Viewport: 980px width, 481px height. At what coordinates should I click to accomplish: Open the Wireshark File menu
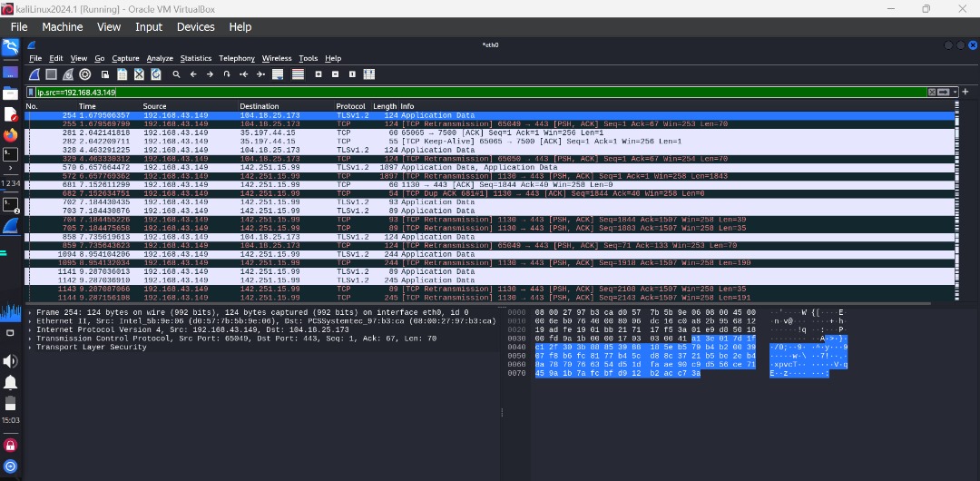[35, 58]
